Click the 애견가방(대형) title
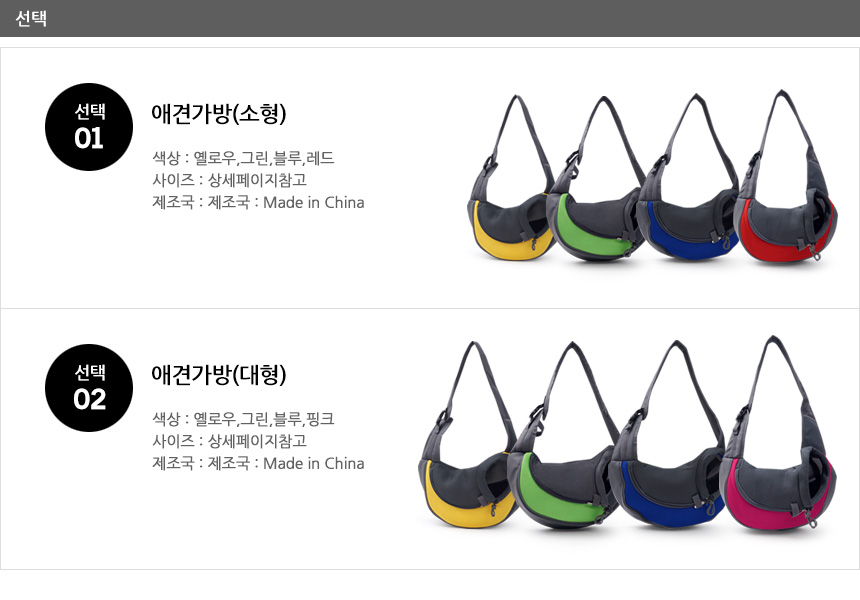Image resolution: width=860 pixels, height=600 pixels. [219, 375]
